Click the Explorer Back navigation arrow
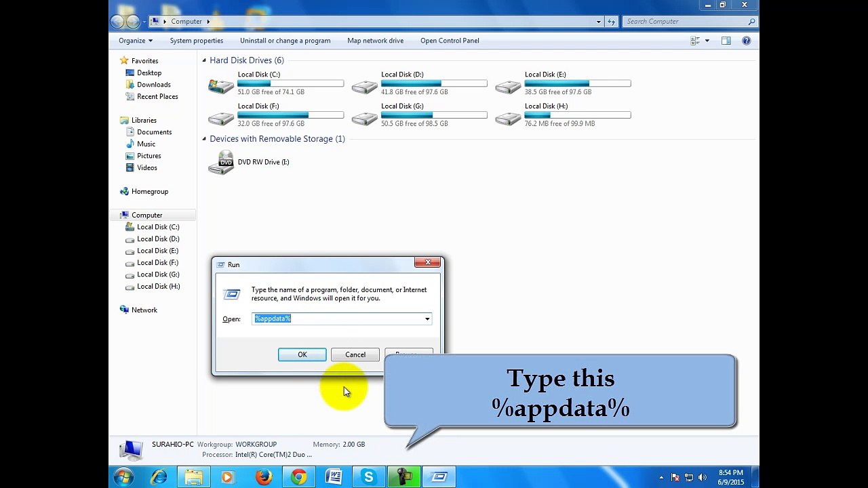 point(117,22)
